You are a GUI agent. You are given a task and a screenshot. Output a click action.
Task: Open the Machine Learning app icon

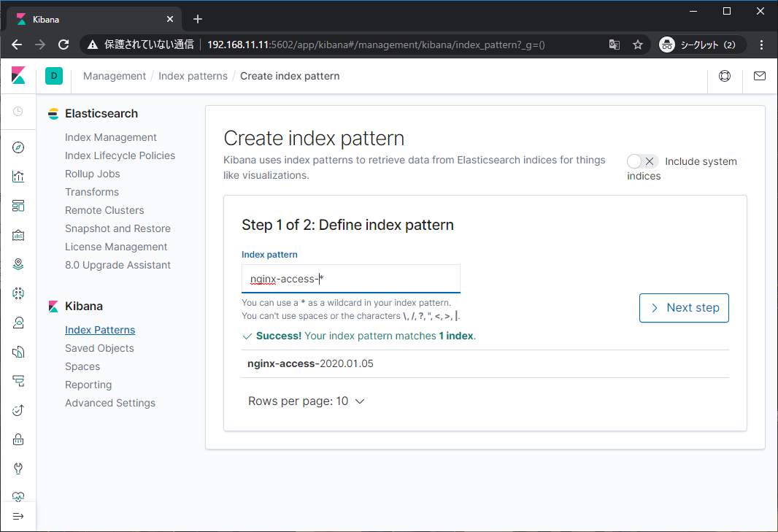[x=18, y=293]
